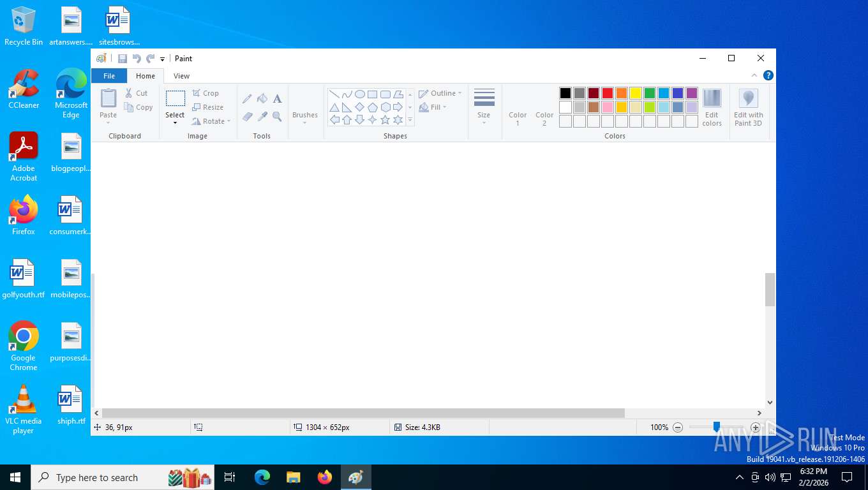868x490 pixels.
Task: Pick the red color swatch
Action: [608, 93]
